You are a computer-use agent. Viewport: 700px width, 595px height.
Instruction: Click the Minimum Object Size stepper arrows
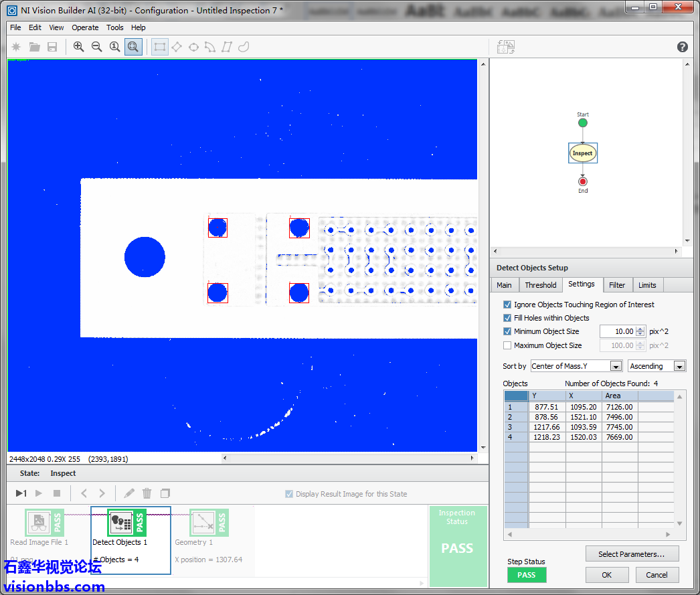(x=640, y=331)
